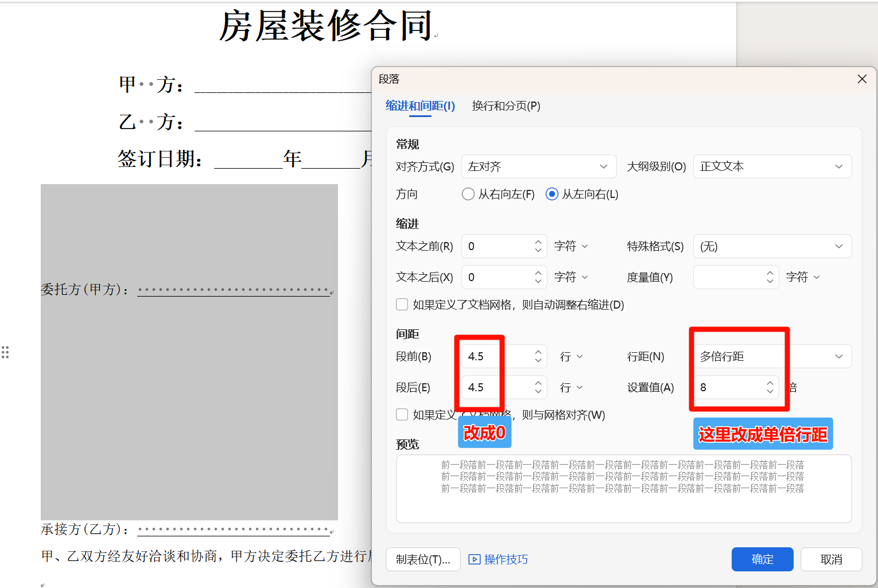
Task: Click inside the 段前 value field showing 4.5
Action: click(488, 356)
